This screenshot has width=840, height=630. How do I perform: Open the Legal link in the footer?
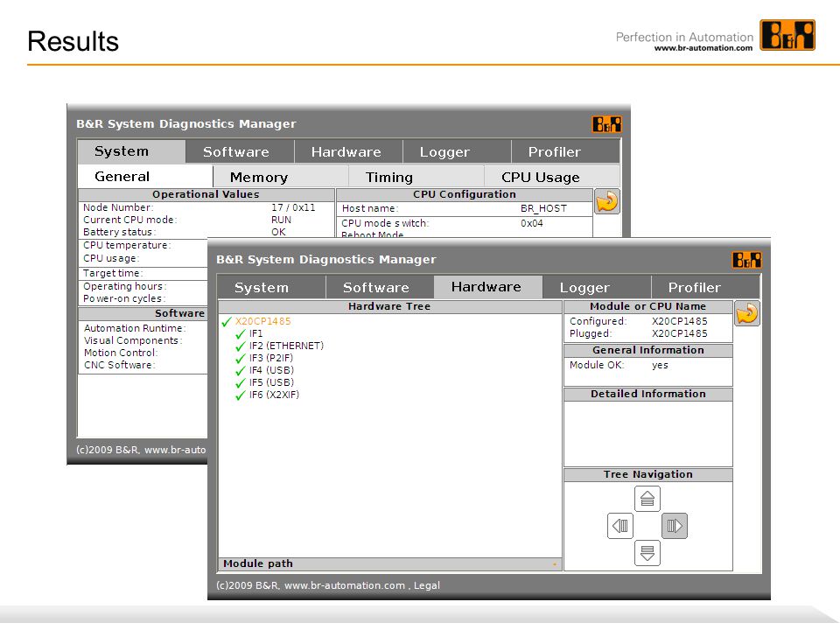tap(427, 585)
